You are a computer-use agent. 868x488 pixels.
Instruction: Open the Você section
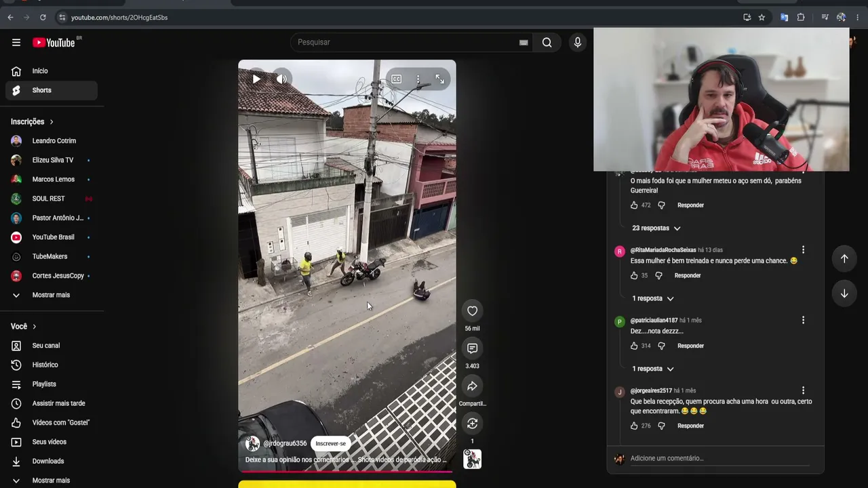24,327
